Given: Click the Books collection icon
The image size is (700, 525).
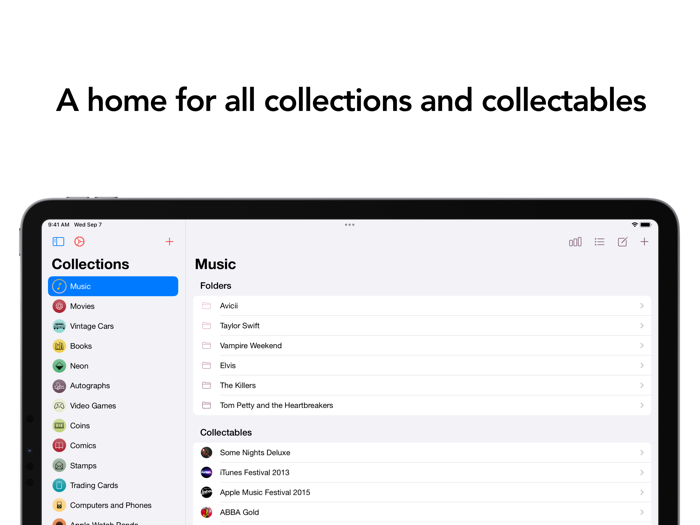Looking at the screenshot, I should pyautogui.click(x=59, y=346).
